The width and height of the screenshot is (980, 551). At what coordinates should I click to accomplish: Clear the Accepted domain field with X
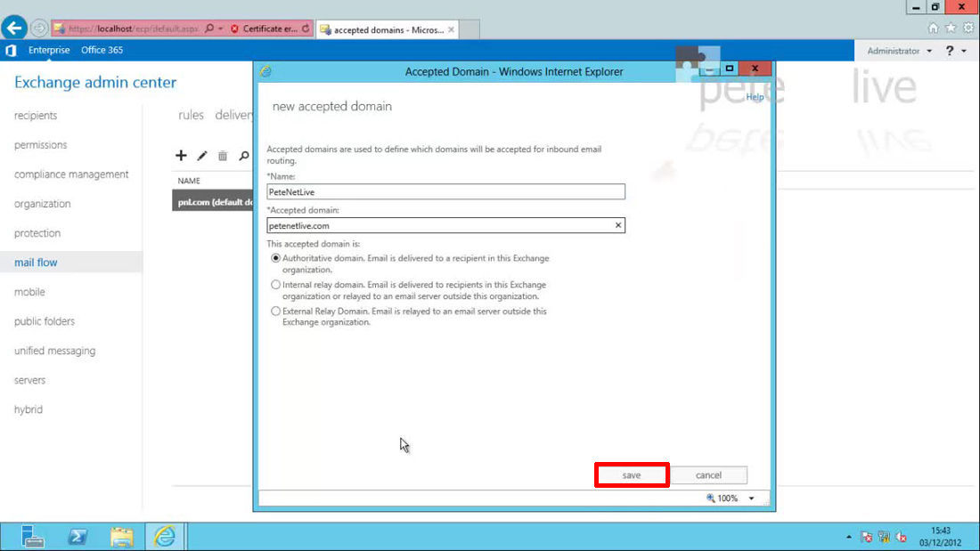[618, 225]
